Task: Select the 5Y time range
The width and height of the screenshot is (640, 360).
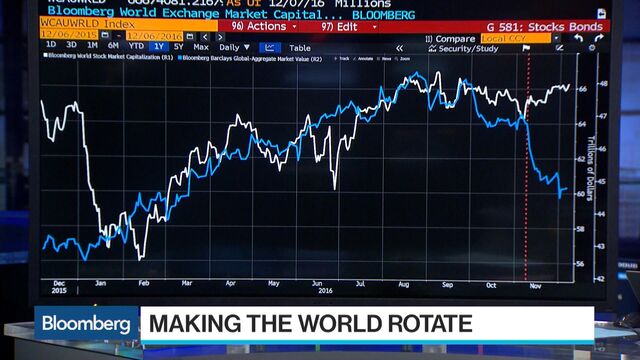Action: pos(179,47)
